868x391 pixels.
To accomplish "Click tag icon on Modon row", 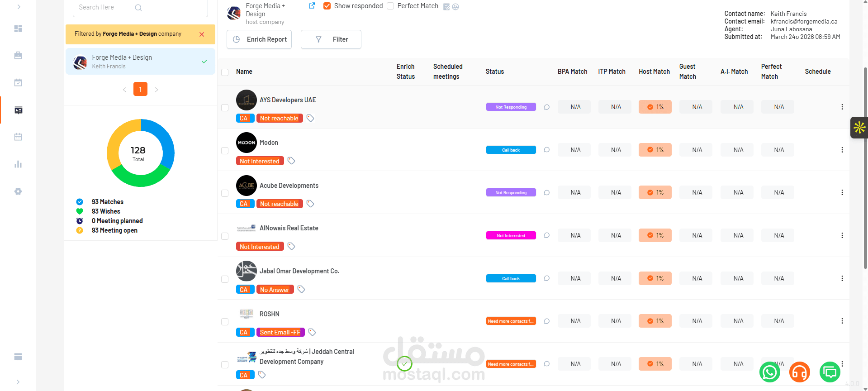I will tap(291, 161).
